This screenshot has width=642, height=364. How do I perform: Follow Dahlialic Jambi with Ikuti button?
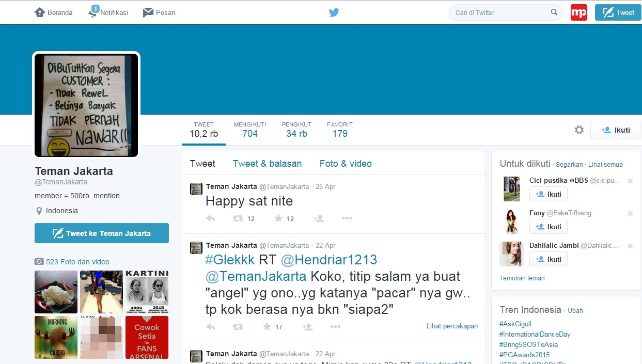click(x=548, y=259)
